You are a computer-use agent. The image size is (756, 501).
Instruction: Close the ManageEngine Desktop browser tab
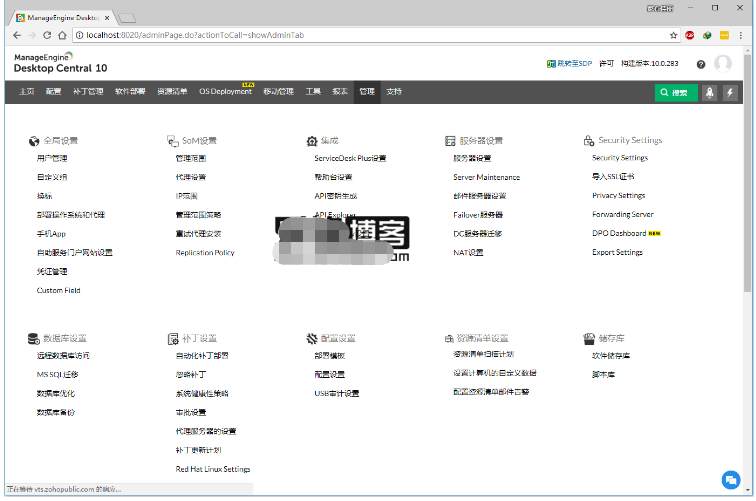coord(107,18)
